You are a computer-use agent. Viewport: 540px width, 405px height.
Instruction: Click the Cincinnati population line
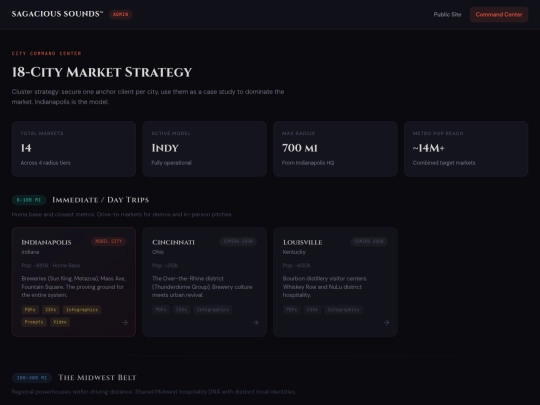click(x=165, y=266)
